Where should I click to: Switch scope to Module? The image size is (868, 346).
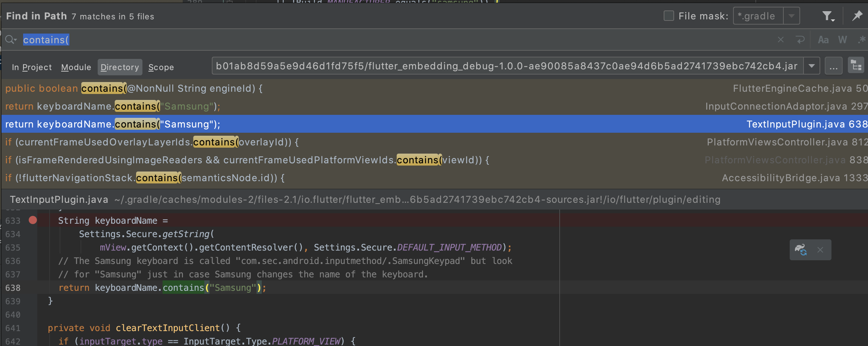(x=76, y=67)
